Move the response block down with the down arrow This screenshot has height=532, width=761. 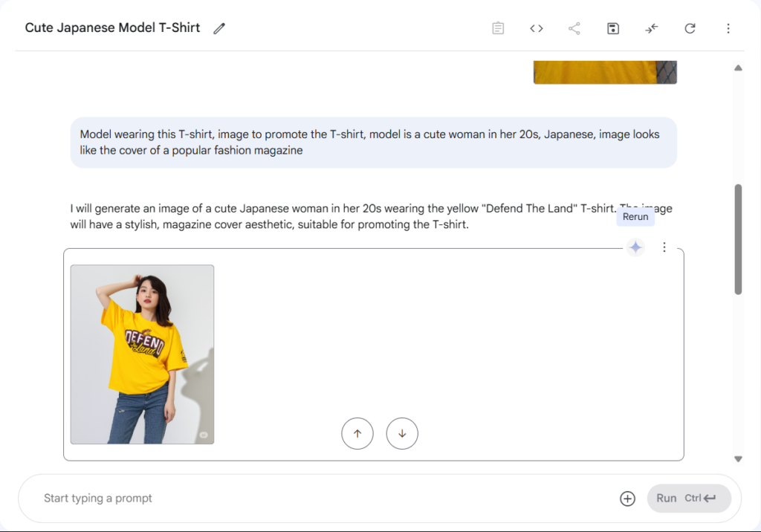(x=402, y=433)
